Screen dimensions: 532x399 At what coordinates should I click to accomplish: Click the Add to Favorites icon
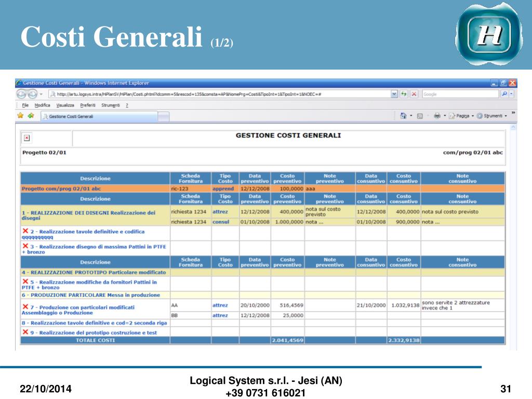click(31, 116)
